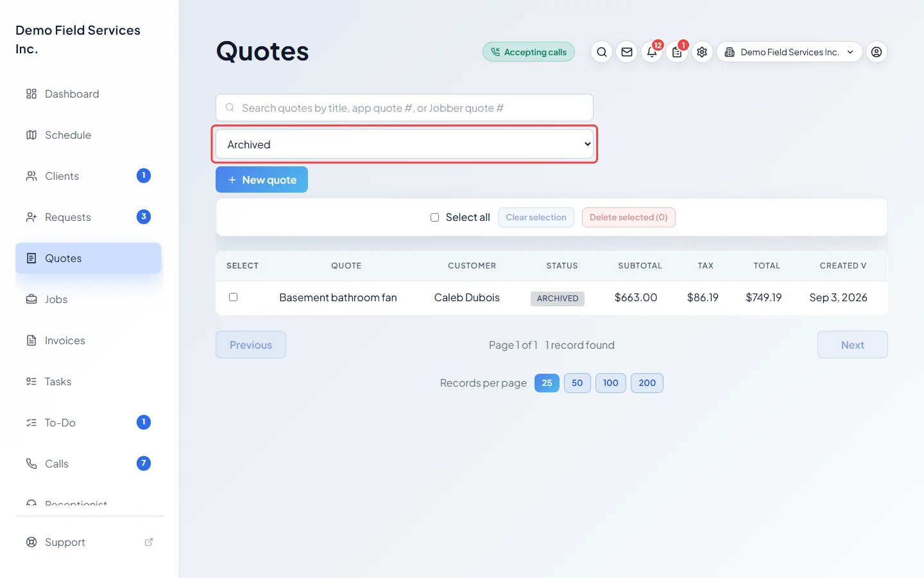The image size is (924, 578).
Task: Click the Tasks list icon in sidebar
Action: point(31,381)
